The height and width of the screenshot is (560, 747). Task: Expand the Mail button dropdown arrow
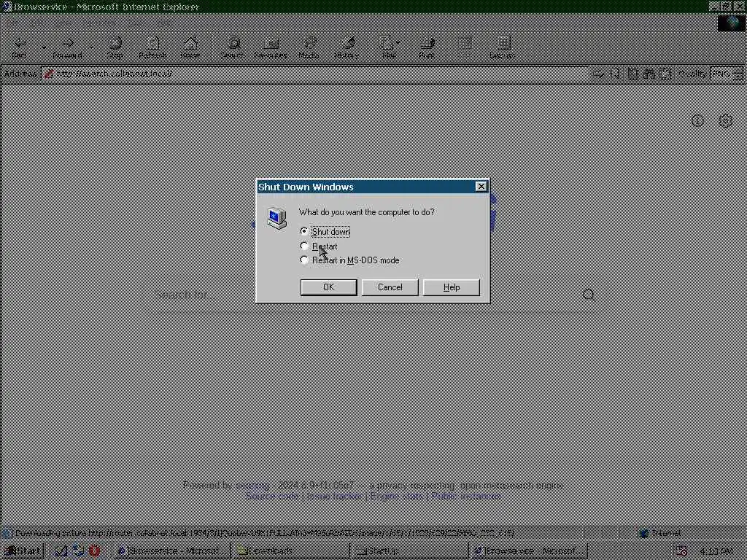[398, 43]
